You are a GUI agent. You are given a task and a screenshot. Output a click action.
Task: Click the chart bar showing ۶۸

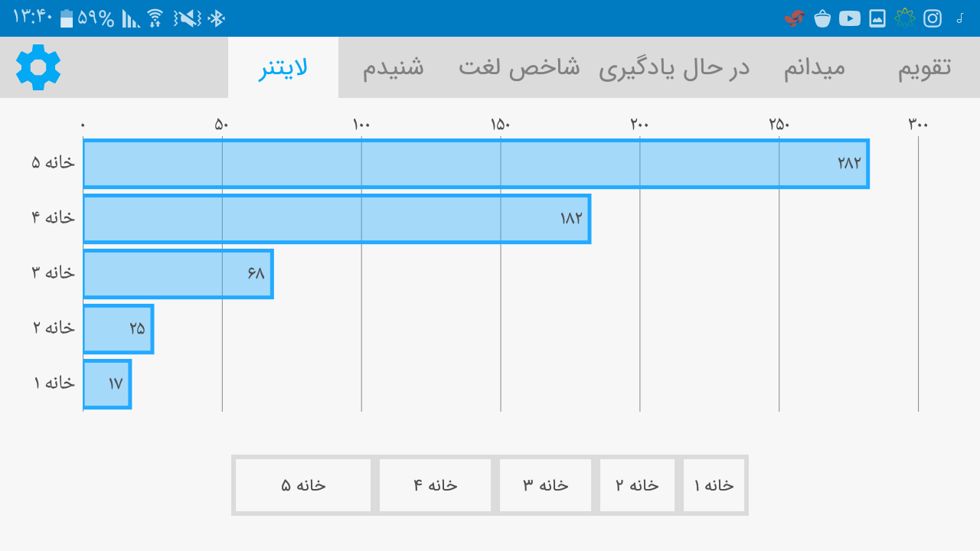[x=178, y=274]
